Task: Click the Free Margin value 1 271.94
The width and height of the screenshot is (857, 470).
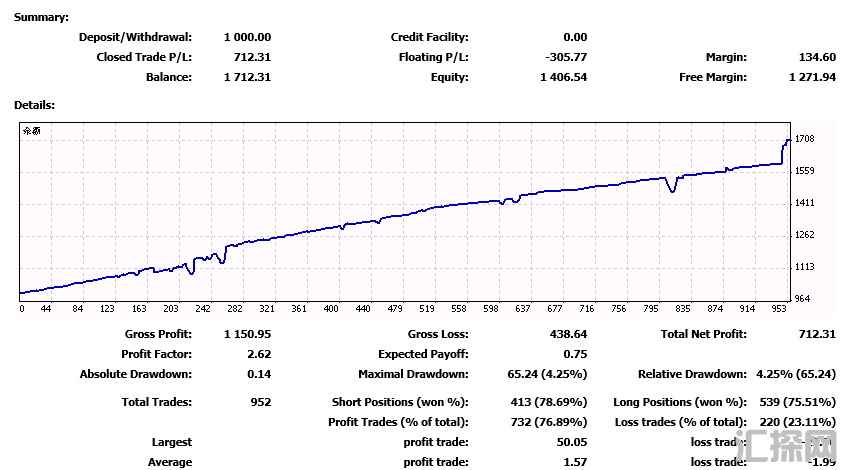Action: tap(812, 77)
